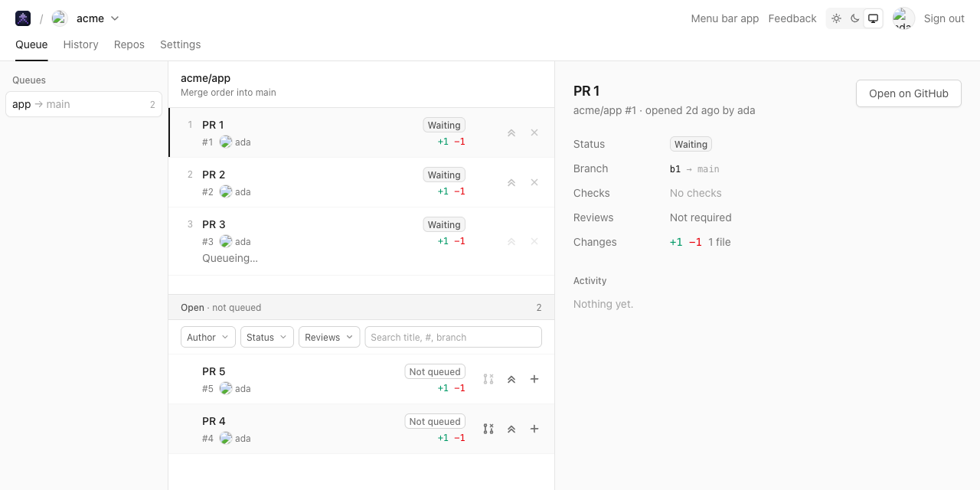This screenshot has height=490, width=980.
Task: Open the Author filter dropdown
Action: (x=208, y=337)
